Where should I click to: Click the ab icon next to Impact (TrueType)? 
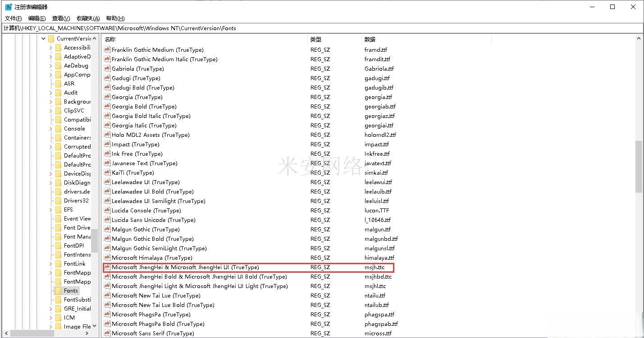pyautogui.click(x=107, y=144)
